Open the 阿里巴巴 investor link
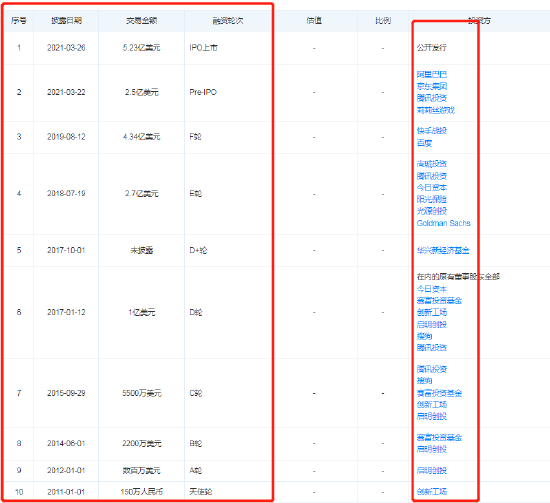This screenshot has width=550, height=503. tap(431, 74)
